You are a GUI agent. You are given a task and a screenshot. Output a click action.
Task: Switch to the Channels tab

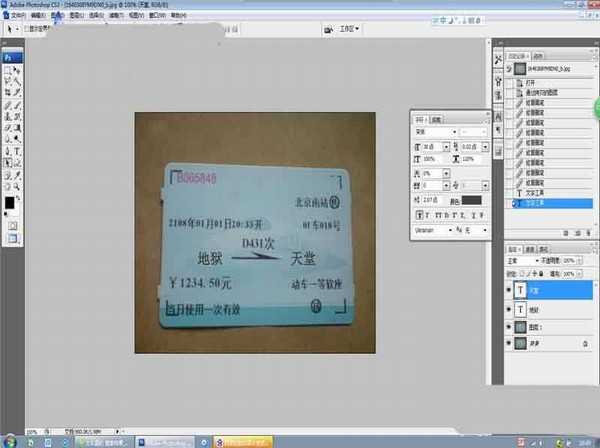529,247
